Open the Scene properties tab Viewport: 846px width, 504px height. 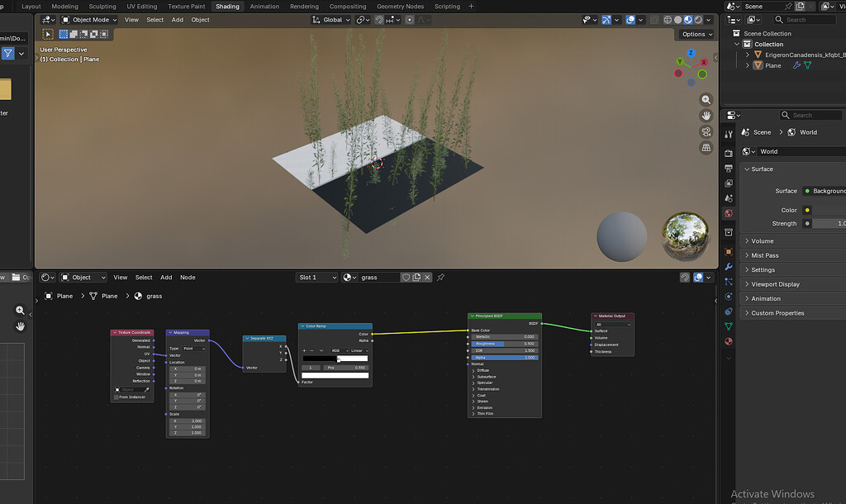point(729,198)
